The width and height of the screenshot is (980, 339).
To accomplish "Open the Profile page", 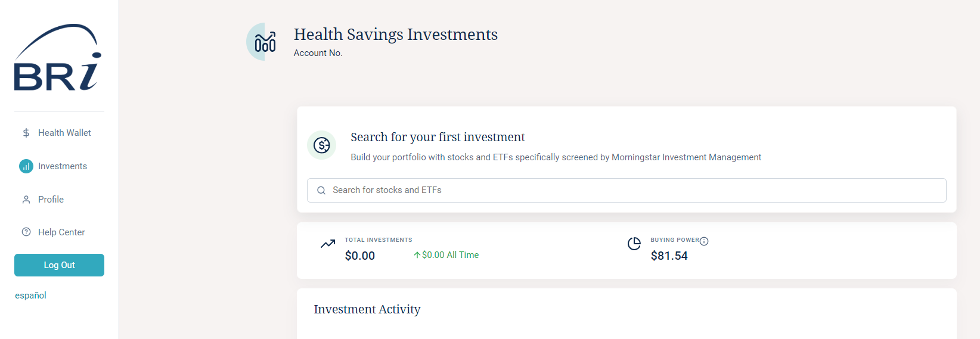I will (x=51, y=200).
